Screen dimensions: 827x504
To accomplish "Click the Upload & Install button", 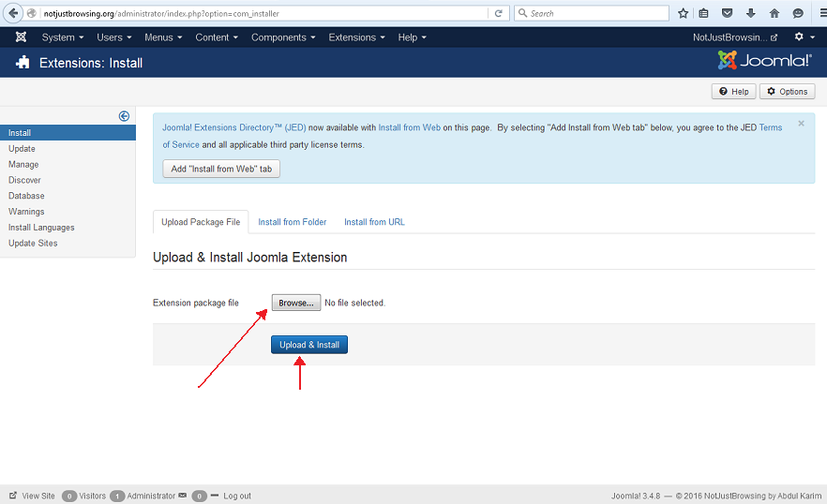I will [x=309, y=345].
